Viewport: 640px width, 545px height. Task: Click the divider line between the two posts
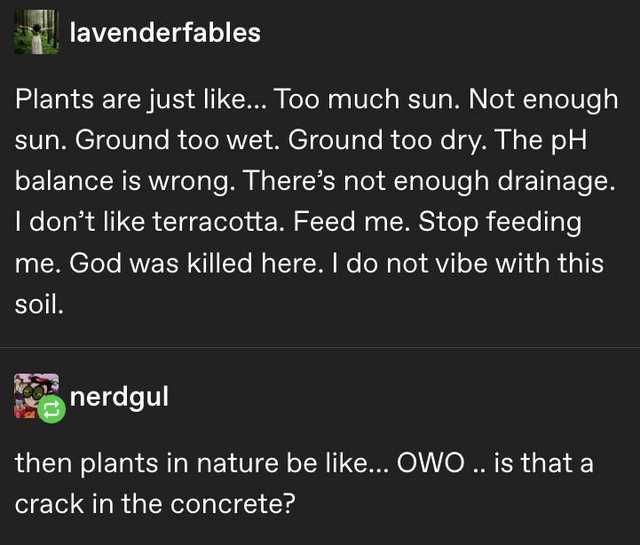(320, 347)
